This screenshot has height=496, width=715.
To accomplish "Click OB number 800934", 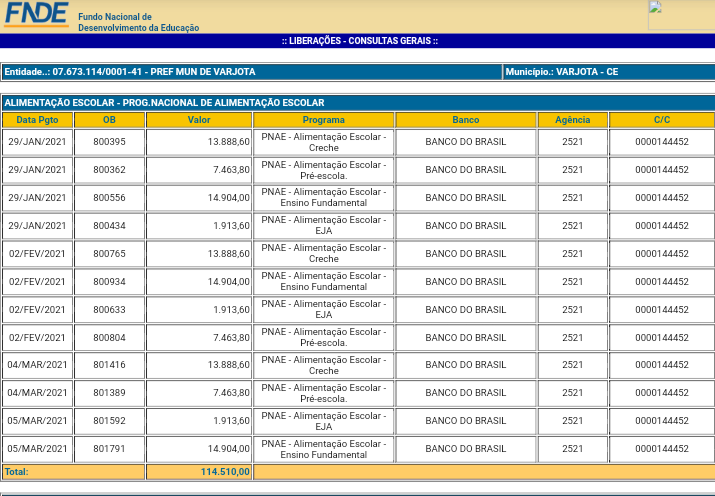I will pyautogui.click(x=109, y=282).
